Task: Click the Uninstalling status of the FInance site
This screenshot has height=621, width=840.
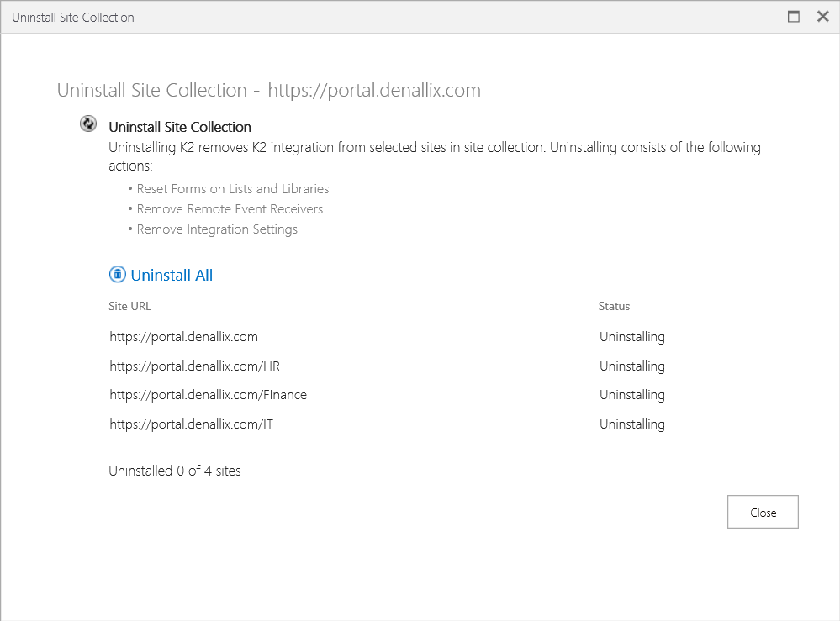Action: click(631, 395)
